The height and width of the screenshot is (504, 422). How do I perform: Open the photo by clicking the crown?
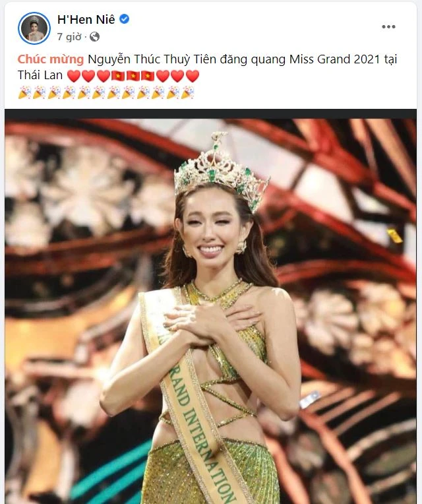(x=221, y=170)
